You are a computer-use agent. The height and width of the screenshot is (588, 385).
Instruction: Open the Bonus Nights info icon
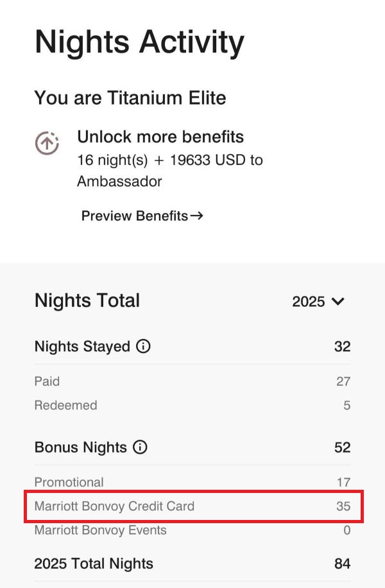pyautogui.click(x=140, y=447)
